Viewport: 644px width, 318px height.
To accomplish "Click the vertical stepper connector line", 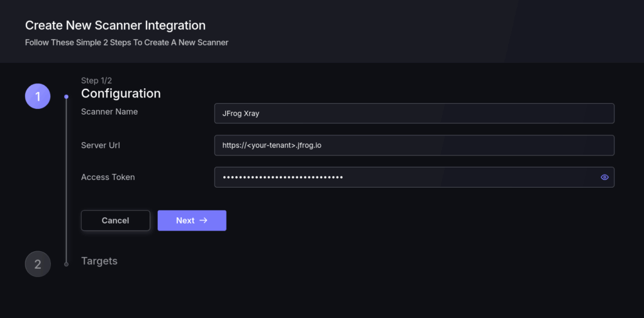I will pos(66,183).
